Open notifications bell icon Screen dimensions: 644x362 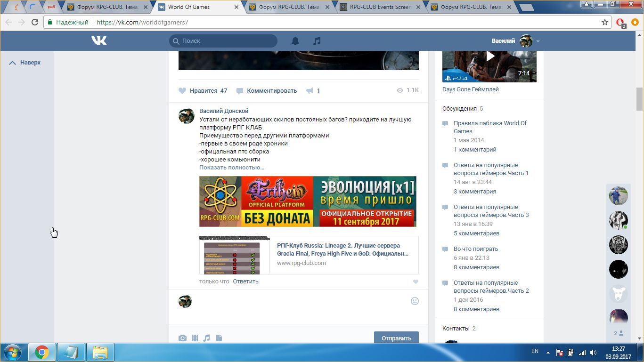(x=295, y=41)
